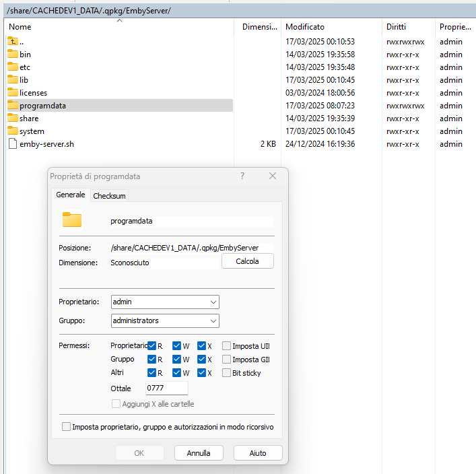Sort file list by Diritti column
This screenshot has width=476, height=474.
tap(396, 27)
